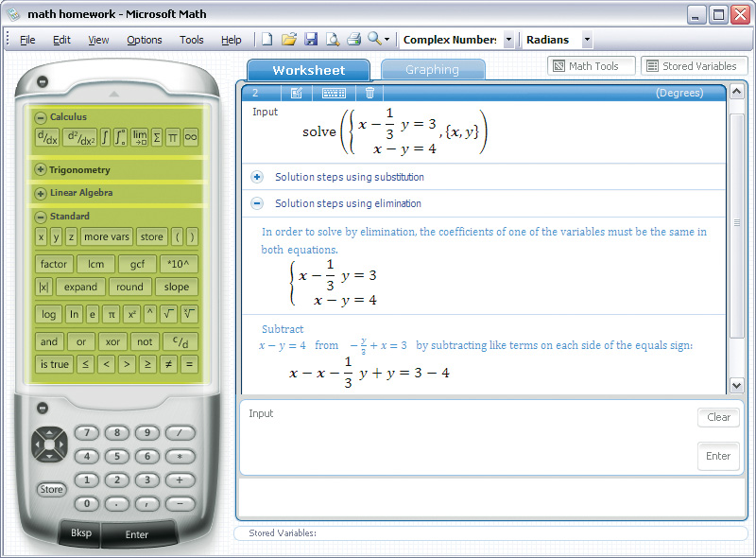Insert the c/d fraction template

[x=180, y=341]
